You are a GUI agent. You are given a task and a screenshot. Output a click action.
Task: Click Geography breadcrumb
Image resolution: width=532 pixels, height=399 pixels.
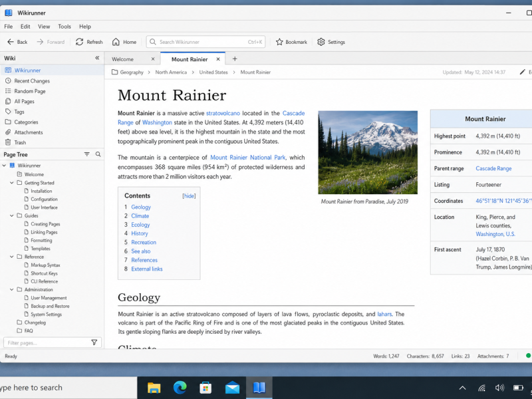pos(132,72)
